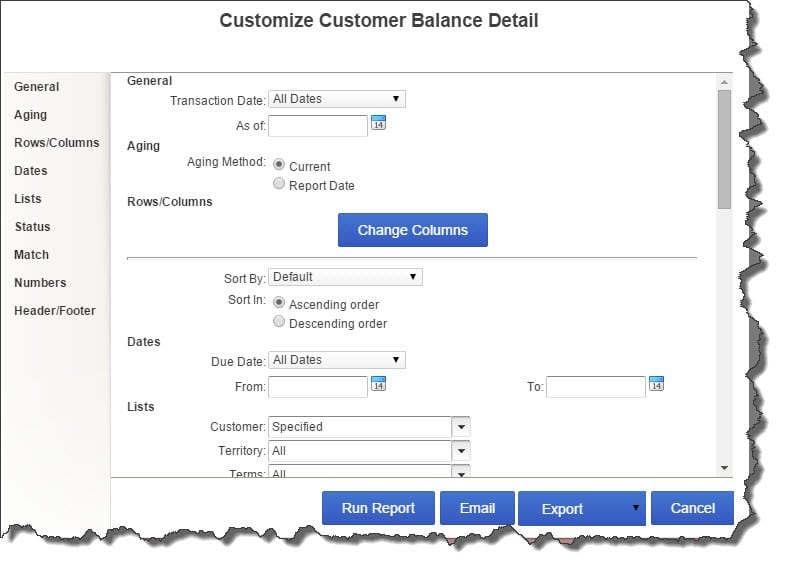This screenshot has height=569, width=785.
Task: Jump to Rows/Columns section in sidebar
Action: click(57, 143)
